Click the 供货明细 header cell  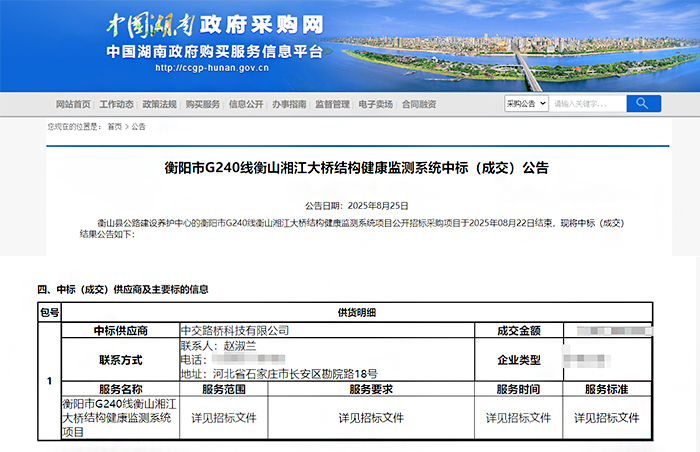tap(357, 313)
